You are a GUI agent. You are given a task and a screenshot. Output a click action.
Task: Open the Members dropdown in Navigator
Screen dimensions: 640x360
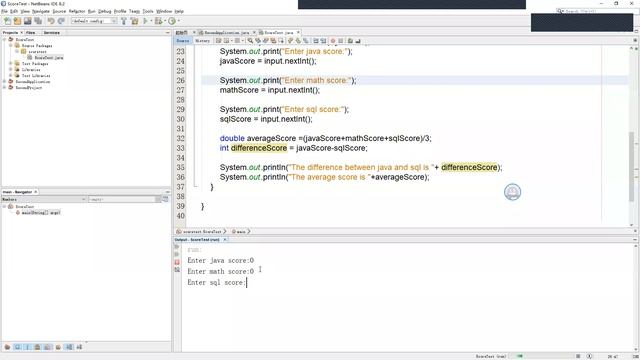tap(44, 199)
